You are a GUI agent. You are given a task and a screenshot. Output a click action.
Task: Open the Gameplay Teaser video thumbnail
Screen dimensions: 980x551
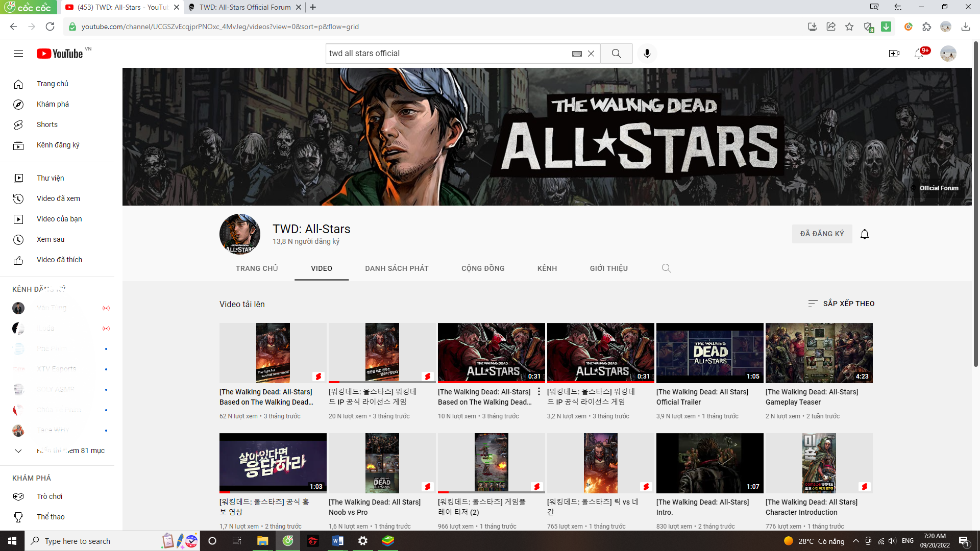coord(819,353)
